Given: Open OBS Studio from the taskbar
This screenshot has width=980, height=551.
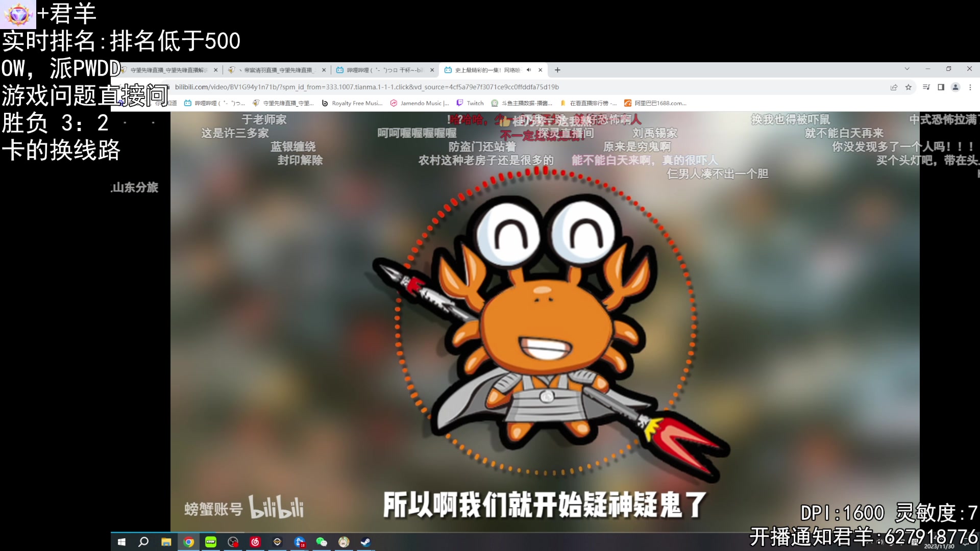Looking at the screenshot, I should [233, 542].
